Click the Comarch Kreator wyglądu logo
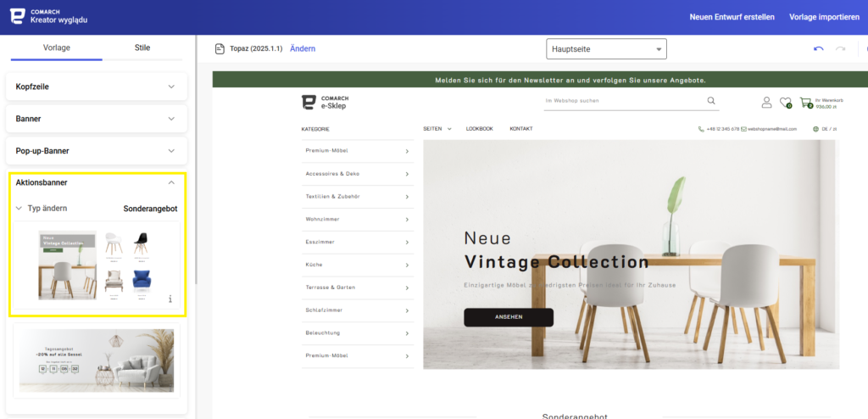This screenshot has height=419, width=868. point(48,16)
